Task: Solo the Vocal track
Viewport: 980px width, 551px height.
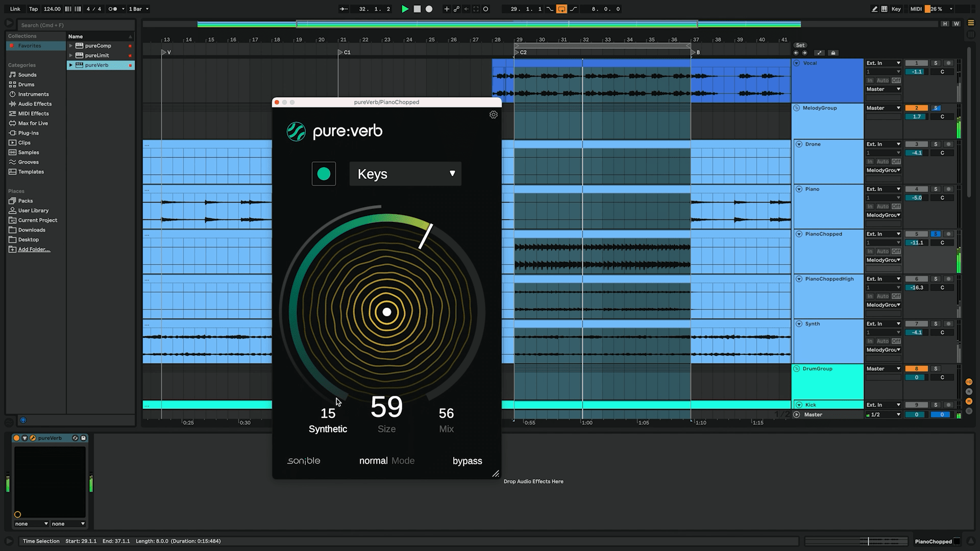Action: 936,63
